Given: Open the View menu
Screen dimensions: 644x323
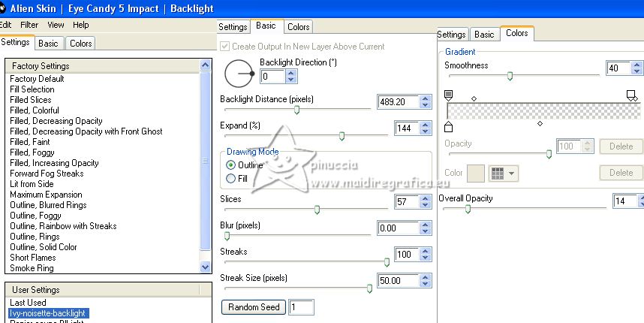Looking at the screenshot, I should click(x=56, y=25).
